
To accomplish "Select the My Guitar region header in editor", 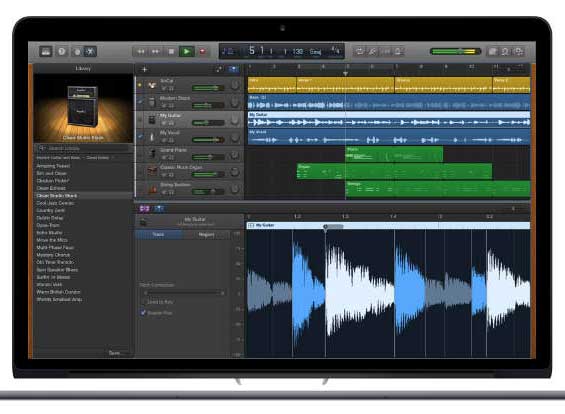I will click(x=388, y=226).
